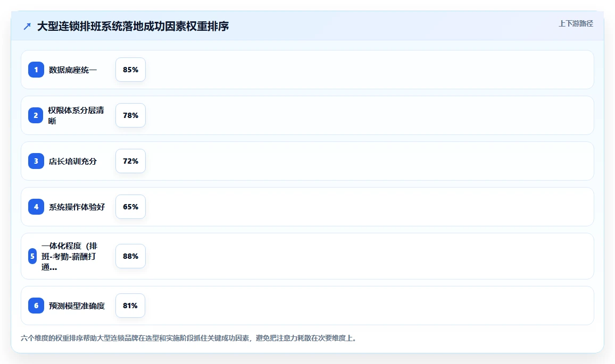Select the 85% weight value box
Viewport: 615px width, 364px height.
131,70
